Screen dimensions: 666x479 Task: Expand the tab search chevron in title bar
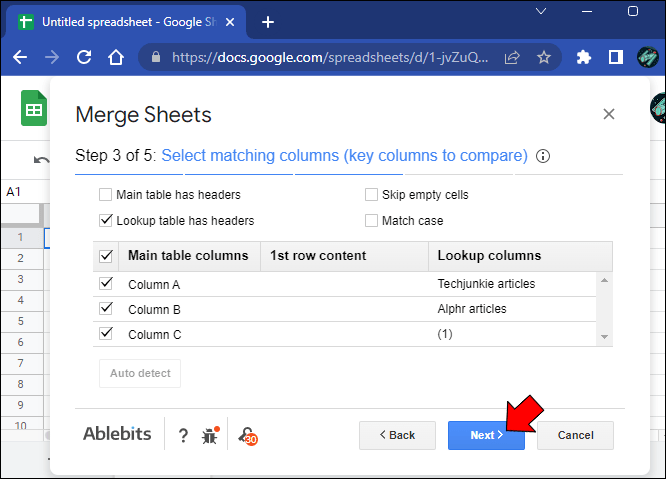pos(541,11)
